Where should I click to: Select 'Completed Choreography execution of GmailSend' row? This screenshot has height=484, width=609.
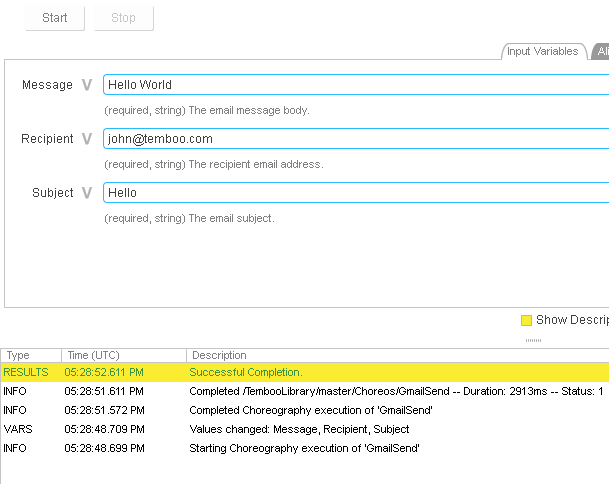tap(305, 410)
